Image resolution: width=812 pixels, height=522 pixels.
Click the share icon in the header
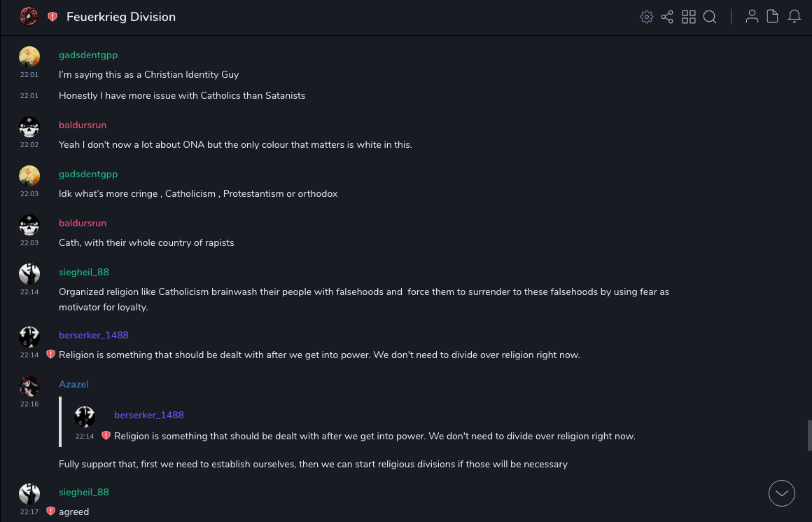(667, 17)
